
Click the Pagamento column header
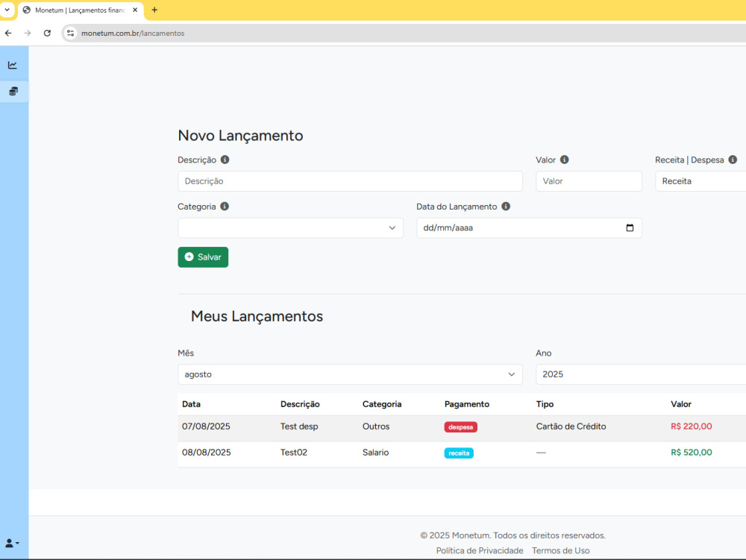pyautogui.click(x=467, y=404)
